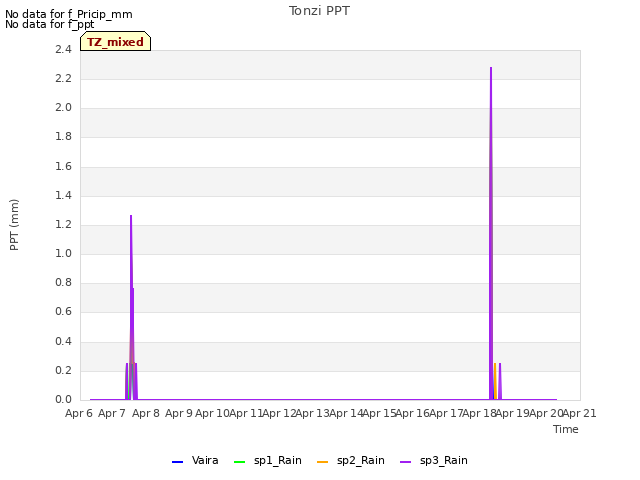This screenshot has height=480, width=640.
Task: Click the PPT (mm) y-axis title
Action: (14, 225)
